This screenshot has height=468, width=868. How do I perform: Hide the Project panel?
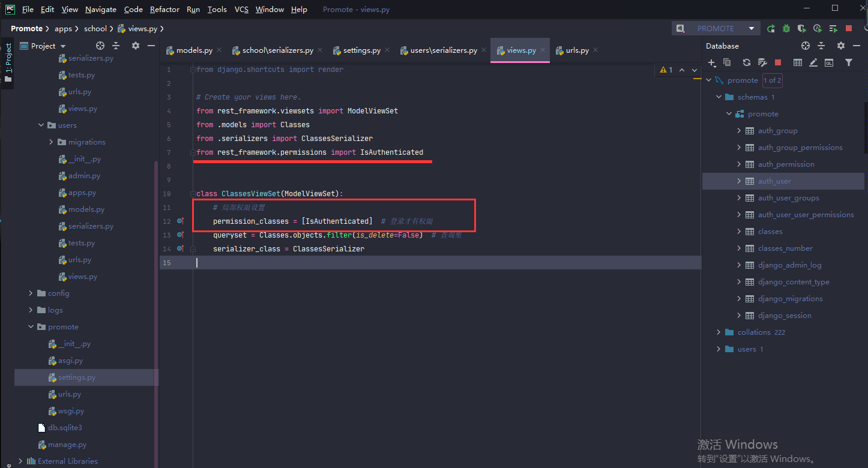point(151,46)
